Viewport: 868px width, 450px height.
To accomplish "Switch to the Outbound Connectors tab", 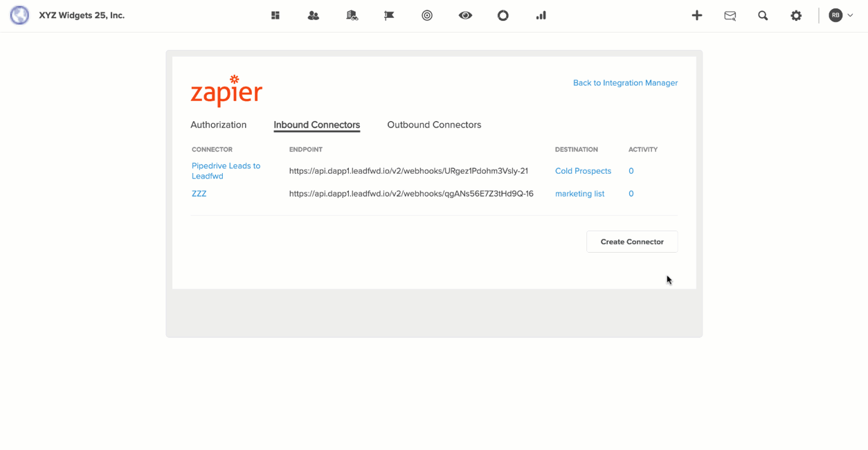I will [434, 125].
